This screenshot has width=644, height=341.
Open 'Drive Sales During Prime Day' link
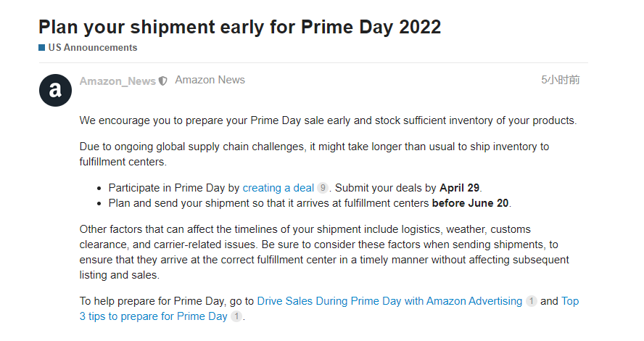[389, 300]
